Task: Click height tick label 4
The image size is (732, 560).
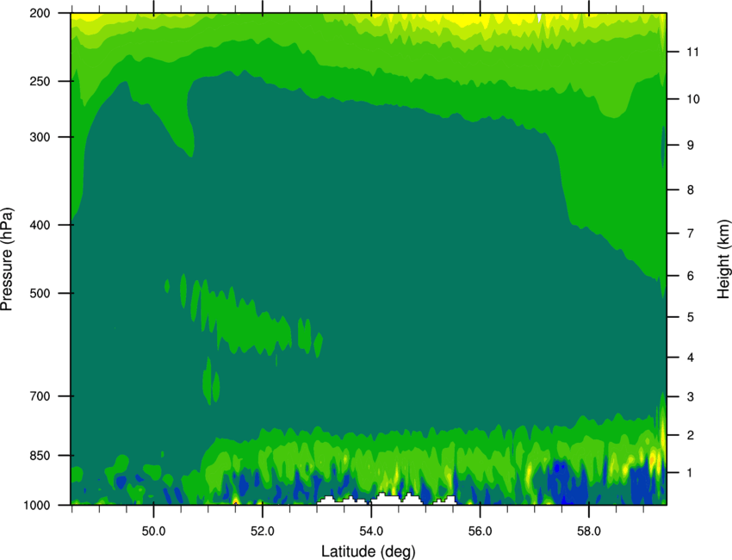Action: [691, 358]
